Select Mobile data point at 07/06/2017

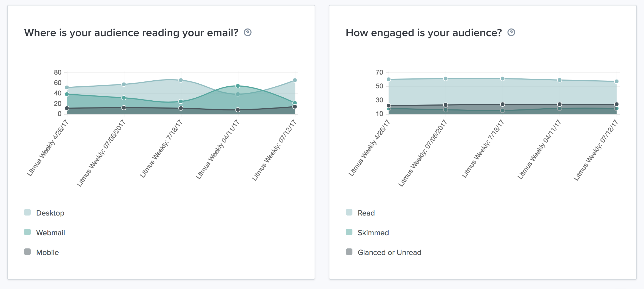tap(124, 108)
